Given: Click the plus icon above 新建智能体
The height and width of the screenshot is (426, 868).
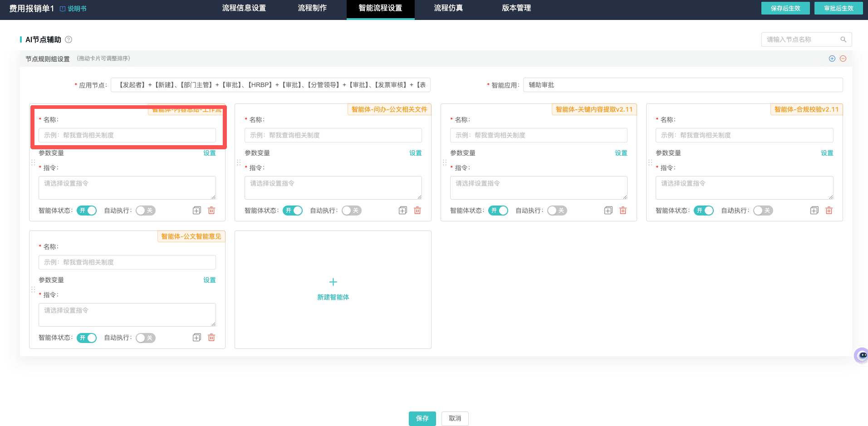Looking at the screenshot, I should [x=333, y=282].
